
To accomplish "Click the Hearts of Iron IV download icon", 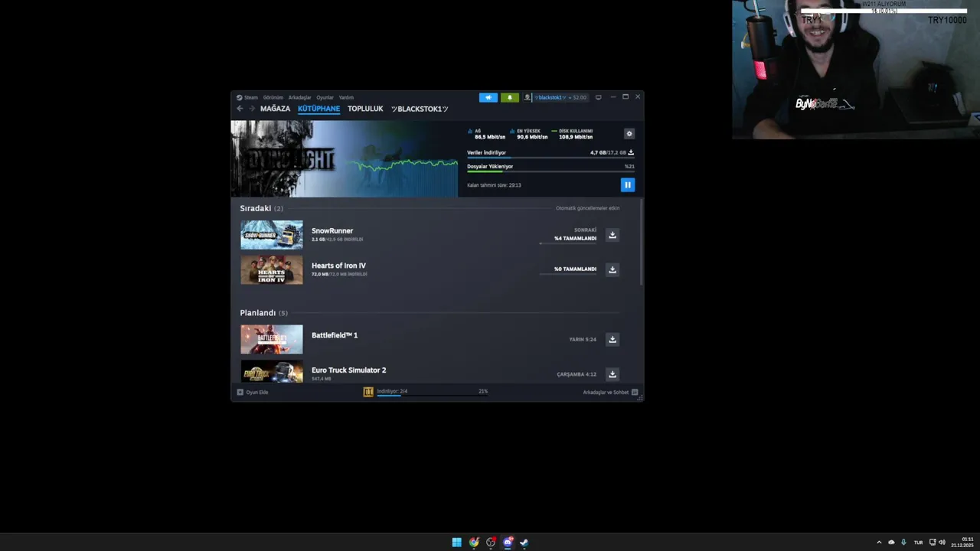I will pyautogui.click(x=612, y=269).
